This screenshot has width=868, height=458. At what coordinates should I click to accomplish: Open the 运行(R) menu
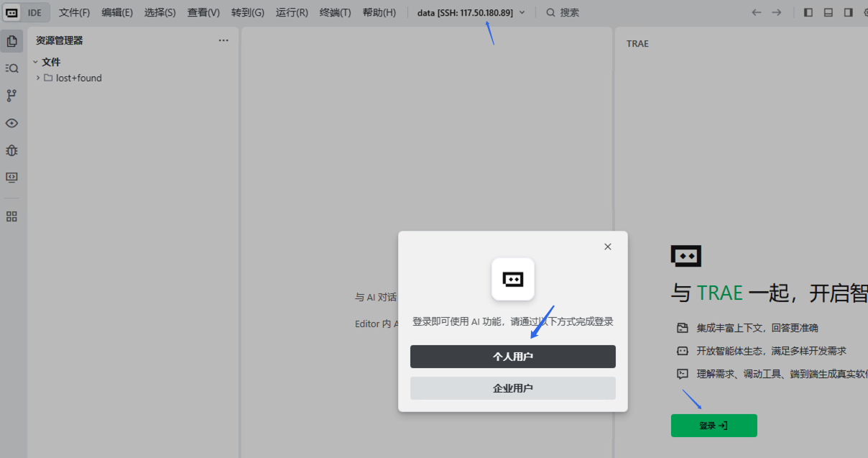tap(292, 12)
